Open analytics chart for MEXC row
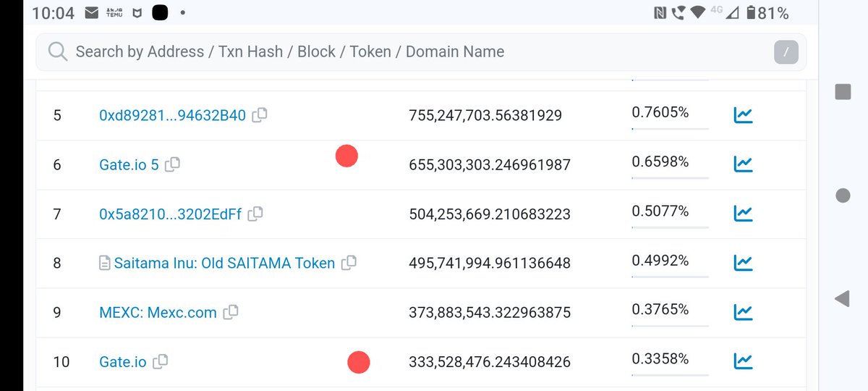This screenshot has width=868, height=391. (x=744, y=312)
